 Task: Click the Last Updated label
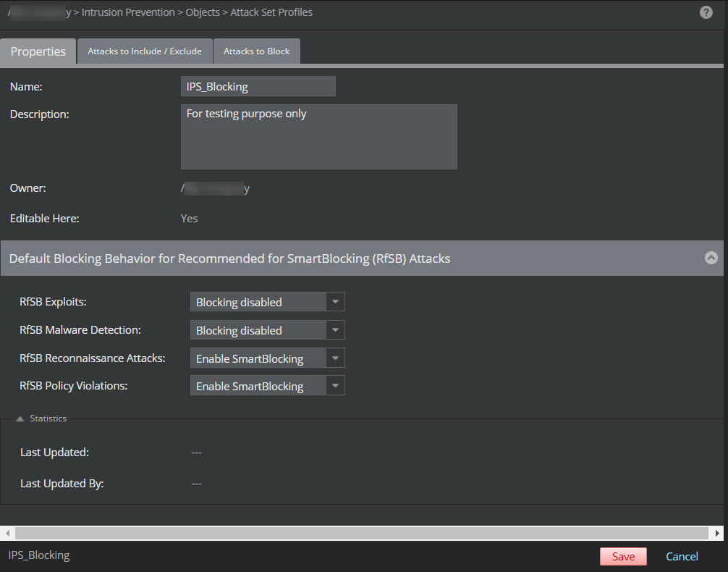pos(54,452)
